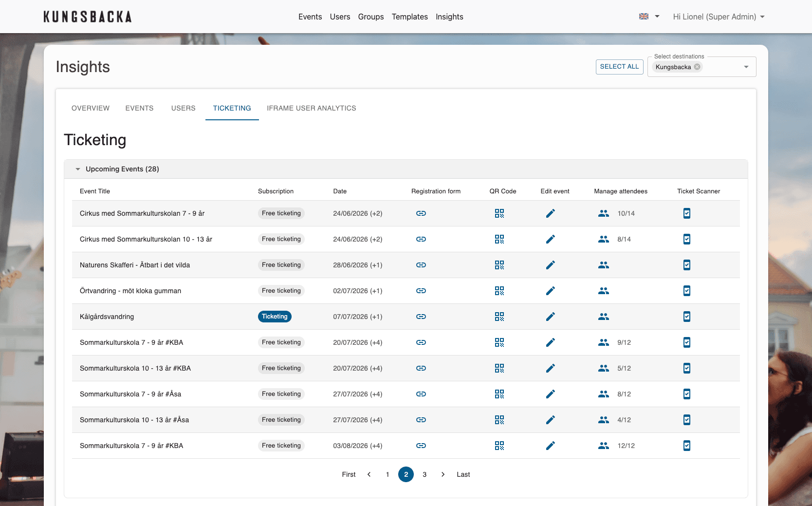Viewport: 812px width, 506px height.
Task: Open ticket scanner for Cirkus 7 - 9 år
Action: [x=687, y=213]
